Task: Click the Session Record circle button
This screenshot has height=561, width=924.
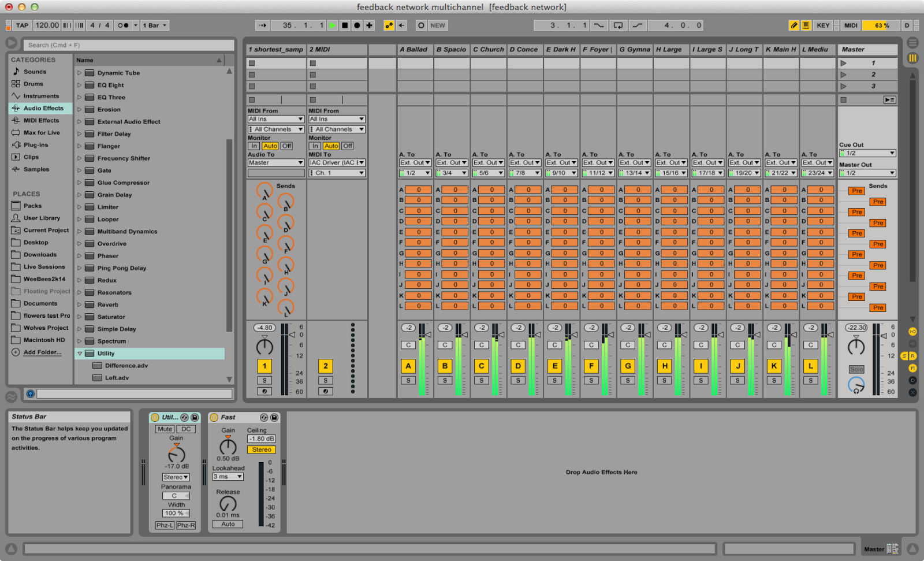Action: [x=421, y=25]
